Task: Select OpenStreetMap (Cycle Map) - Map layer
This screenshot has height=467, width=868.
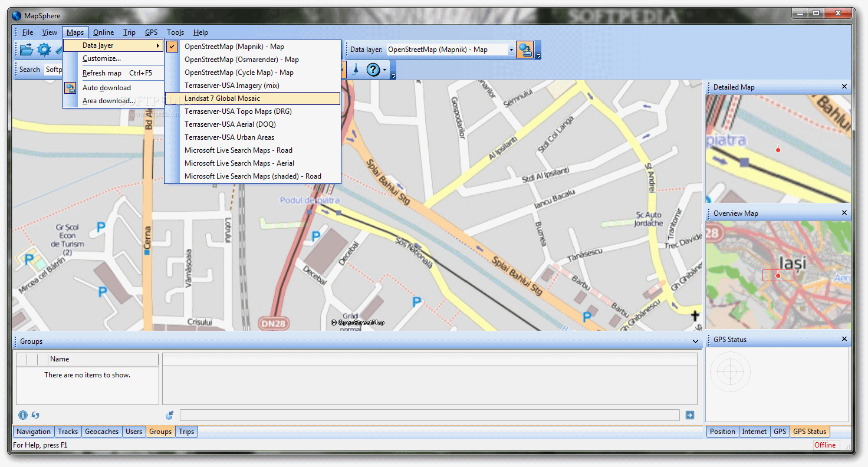Action: [253, 73]
